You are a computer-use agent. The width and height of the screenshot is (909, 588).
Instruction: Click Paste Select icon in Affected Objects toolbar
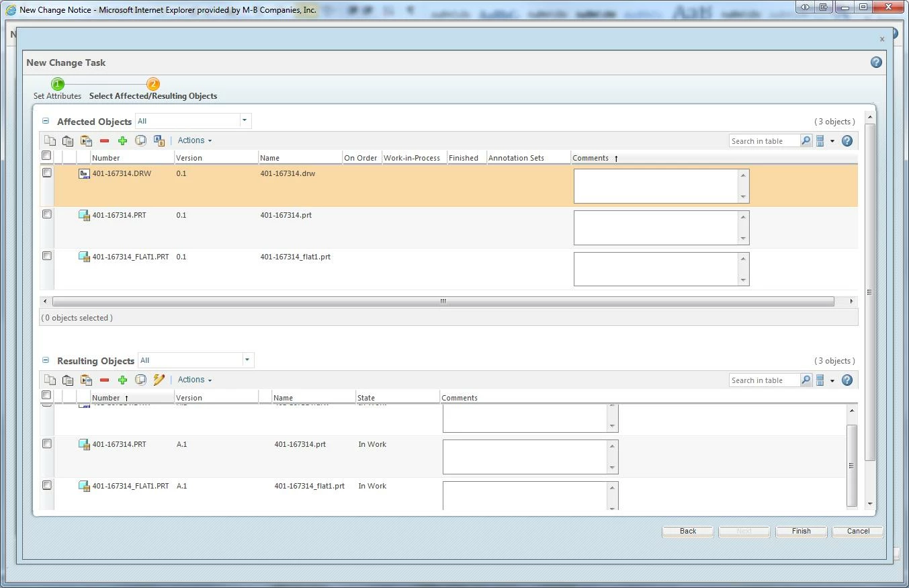pos(86,140)
